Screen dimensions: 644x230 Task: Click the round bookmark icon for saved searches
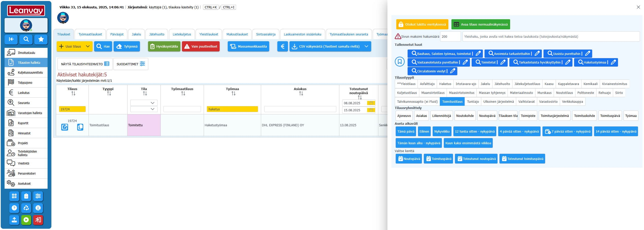pos(400,61)
